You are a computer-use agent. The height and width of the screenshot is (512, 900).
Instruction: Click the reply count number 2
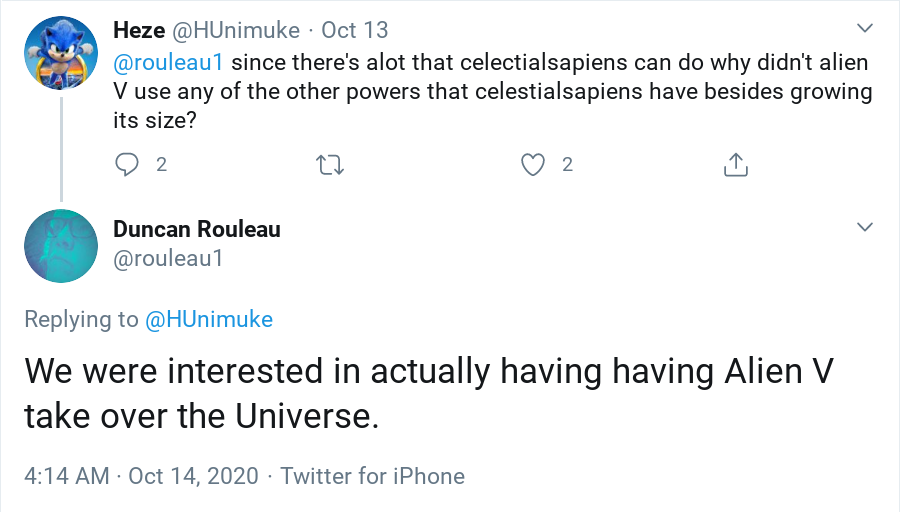pyautogui.click(x=161, y=165)
